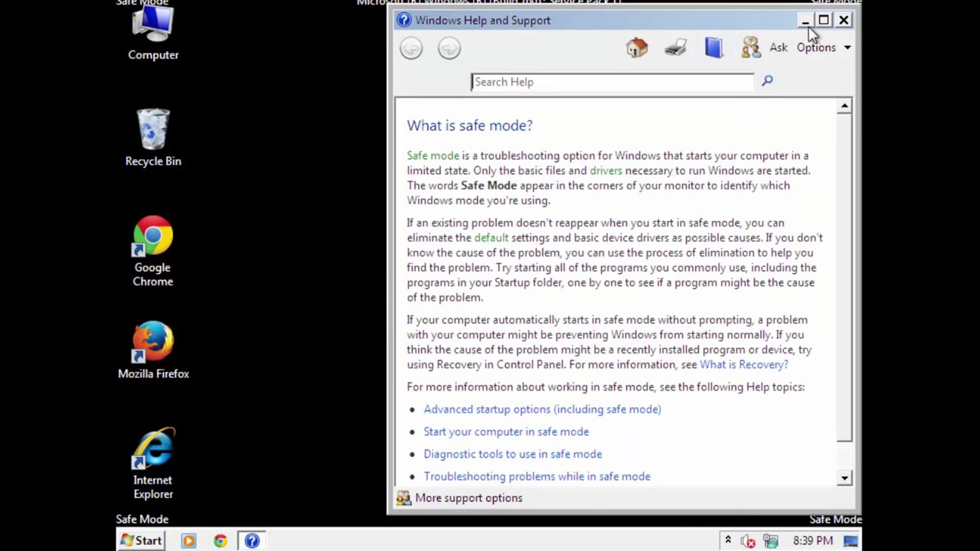
Task: Open the default glossary link
Action: 491,237
